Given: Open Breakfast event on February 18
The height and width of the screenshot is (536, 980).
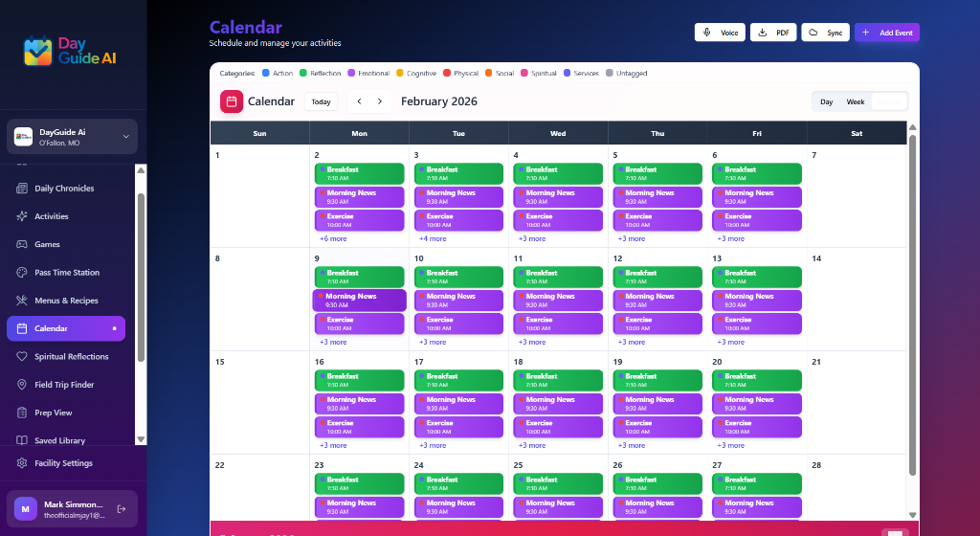Looking at the screenshot, I should pos(558,380).
